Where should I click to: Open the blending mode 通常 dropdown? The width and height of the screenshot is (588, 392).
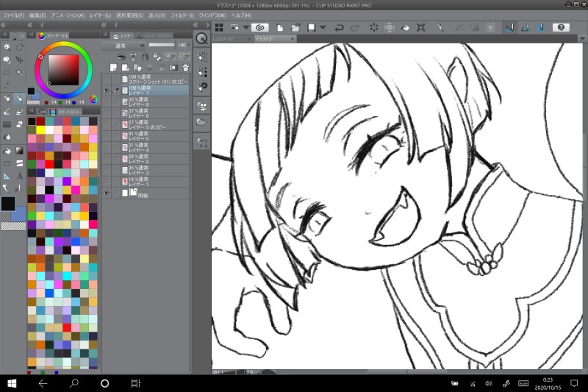click(124, 46)
